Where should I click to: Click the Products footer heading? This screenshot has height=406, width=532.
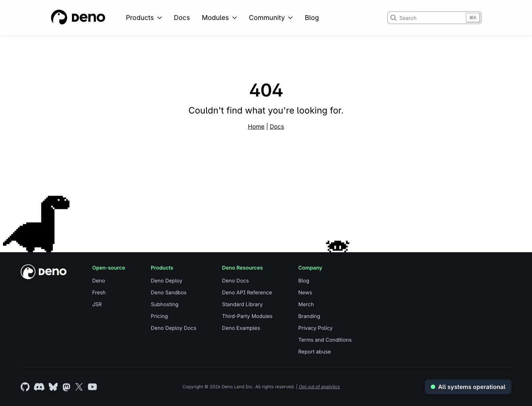(x=162, y=268)
